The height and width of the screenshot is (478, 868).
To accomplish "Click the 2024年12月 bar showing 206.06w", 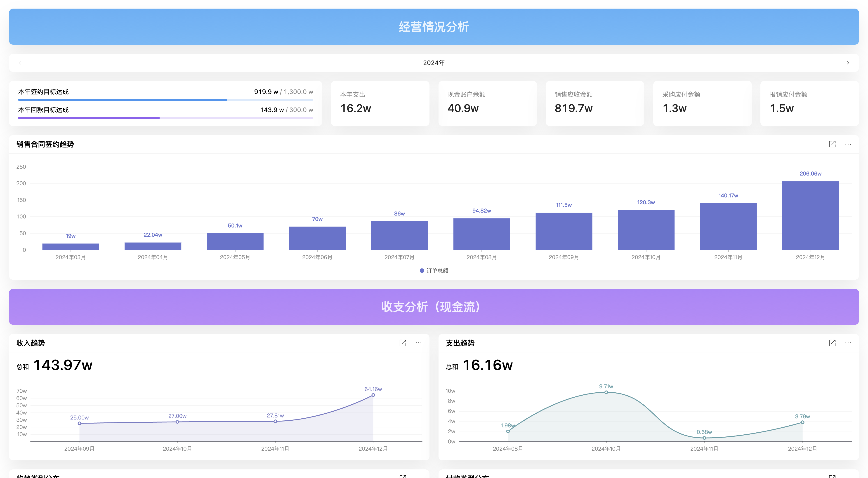I will (810, 216).
